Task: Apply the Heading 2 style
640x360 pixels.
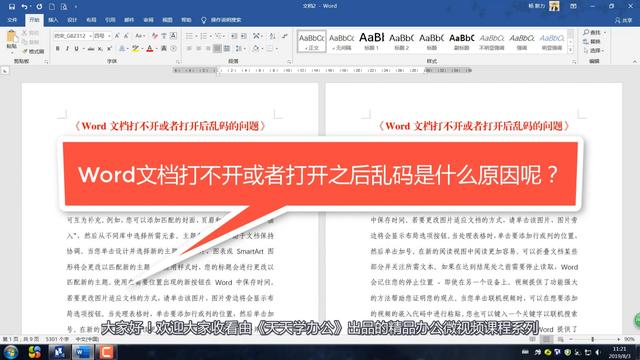Action: tap(402, 41)
